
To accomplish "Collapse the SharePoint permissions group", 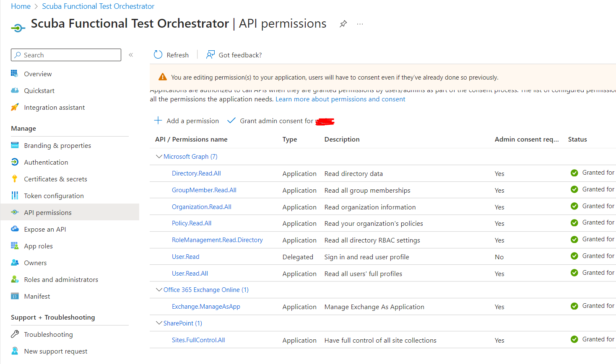I will coord(159,323).
